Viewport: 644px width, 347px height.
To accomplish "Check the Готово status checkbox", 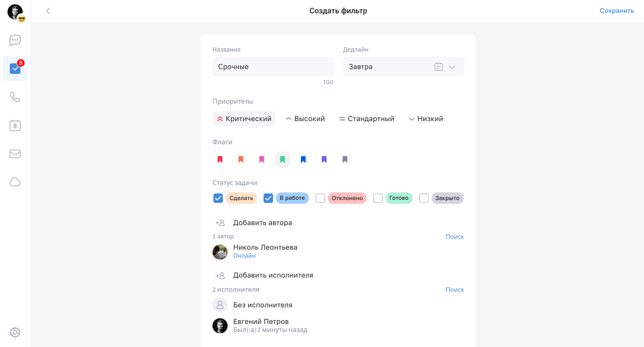I will (x=378, y=198).
